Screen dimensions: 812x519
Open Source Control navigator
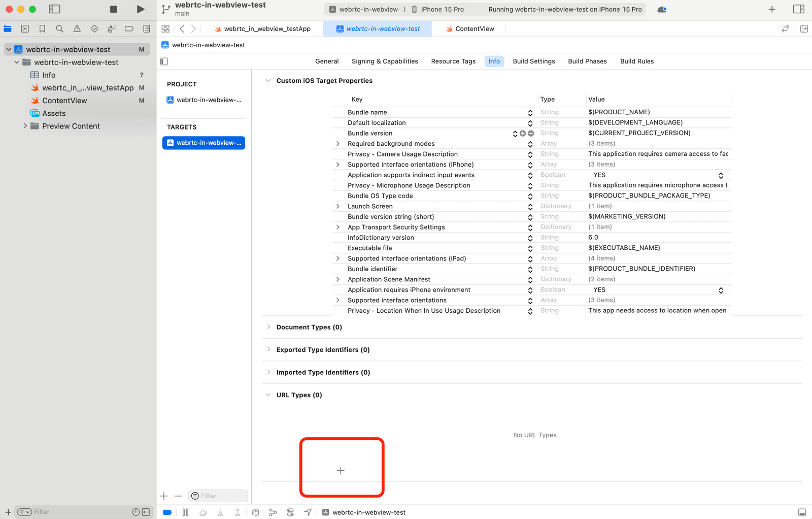tap(25, 29)
